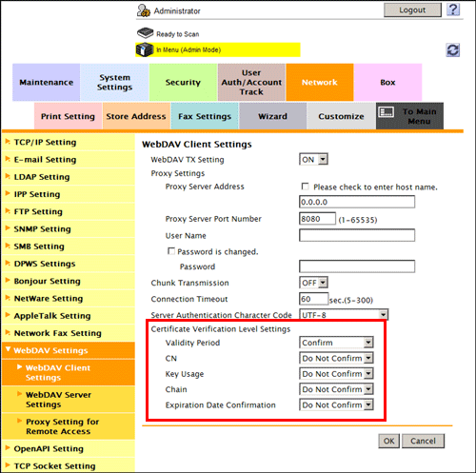
Task: Click arrow icon beside OpenAPI Setting
Action: (x=8, y=448)
